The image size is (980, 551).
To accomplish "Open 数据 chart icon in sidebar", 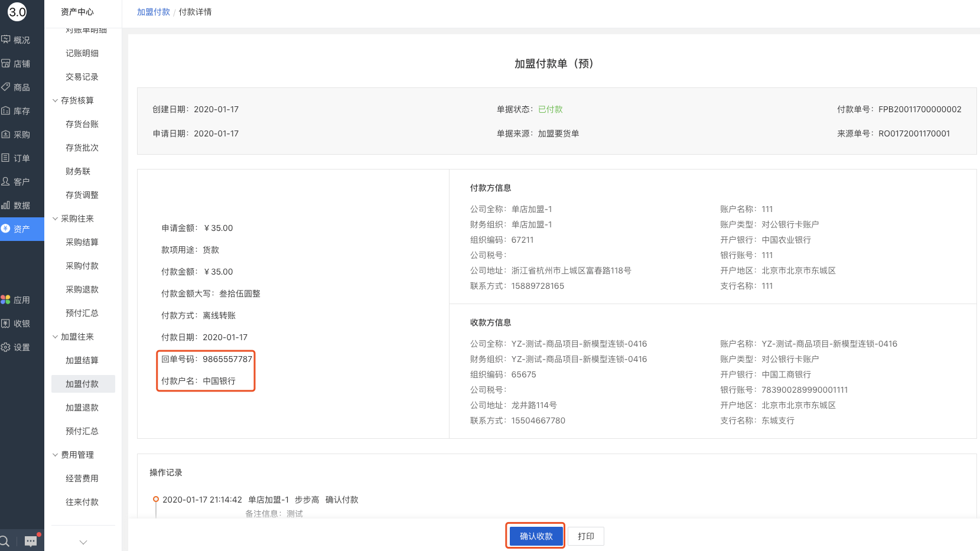I will coord(6,205).
